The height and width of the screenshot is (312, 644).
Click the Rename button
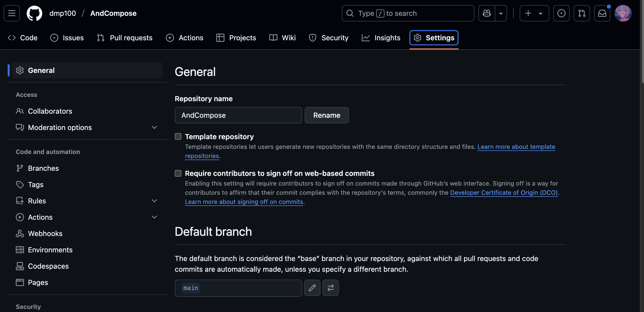tap(327, 115)
